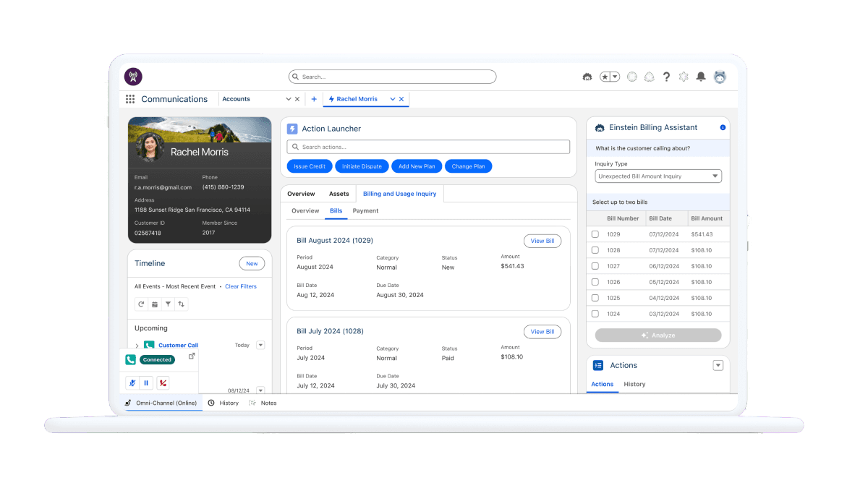Image resolution: width=868 pixels, height=488 pixels.
Task: Expand the Customer Call timeline entry
Action: [x=137, y=346]
